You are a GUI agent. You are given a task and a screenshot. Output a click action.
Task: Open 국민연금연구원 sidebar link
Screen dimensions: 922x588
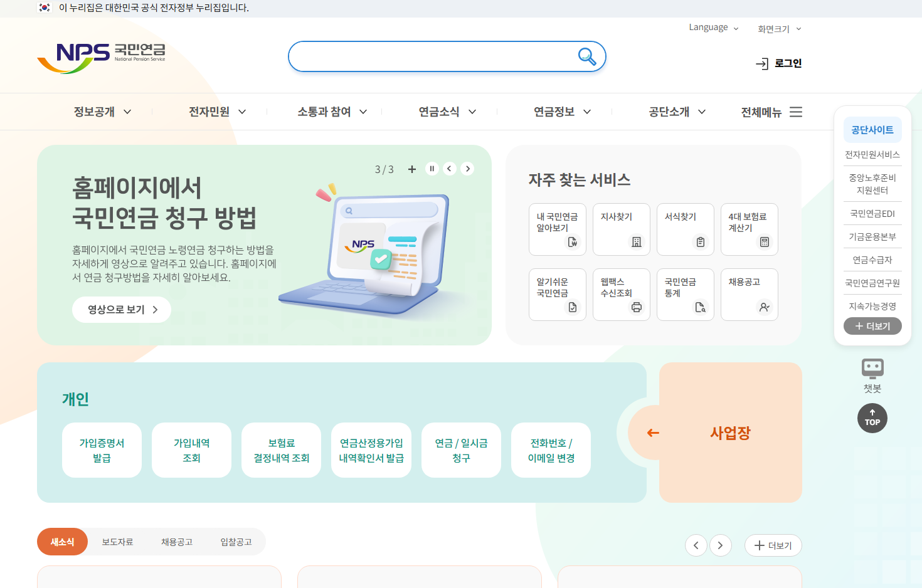click(872, 283)
